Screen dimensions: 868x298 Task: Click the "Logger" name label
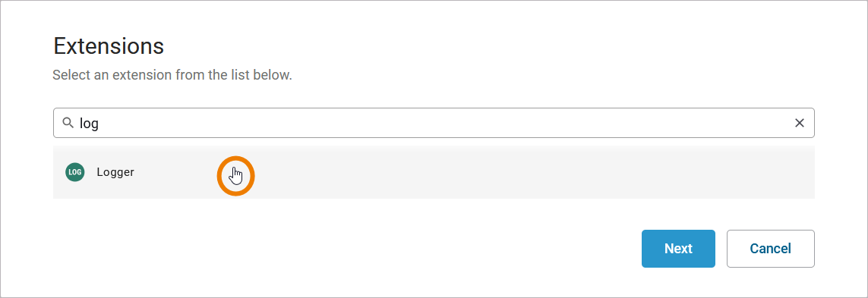click(x=115, y=172)
